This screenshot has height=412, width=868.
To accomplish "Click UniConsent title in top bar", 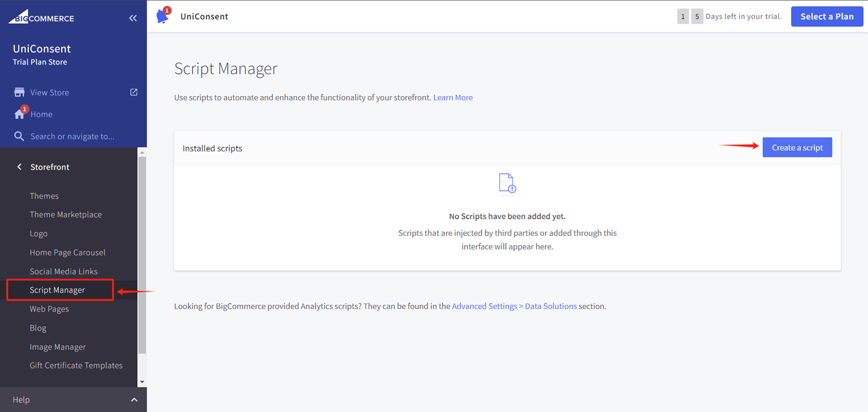I will click(205, 16).
